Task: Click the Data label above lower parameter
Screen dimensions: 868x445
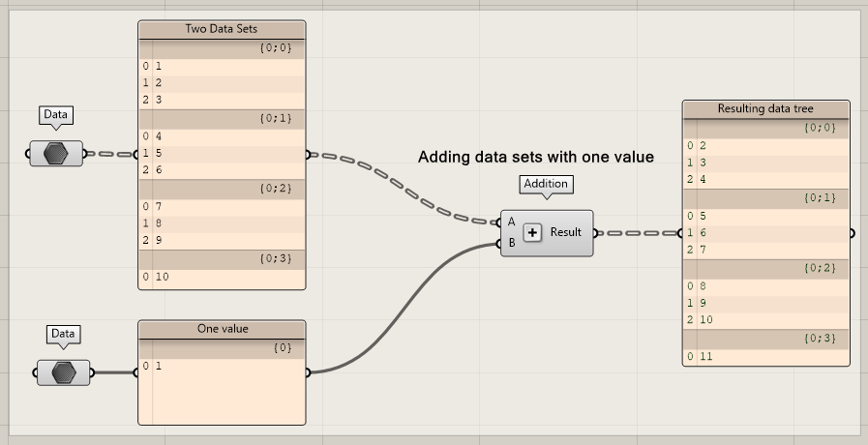Action: (x=63, y=334)
